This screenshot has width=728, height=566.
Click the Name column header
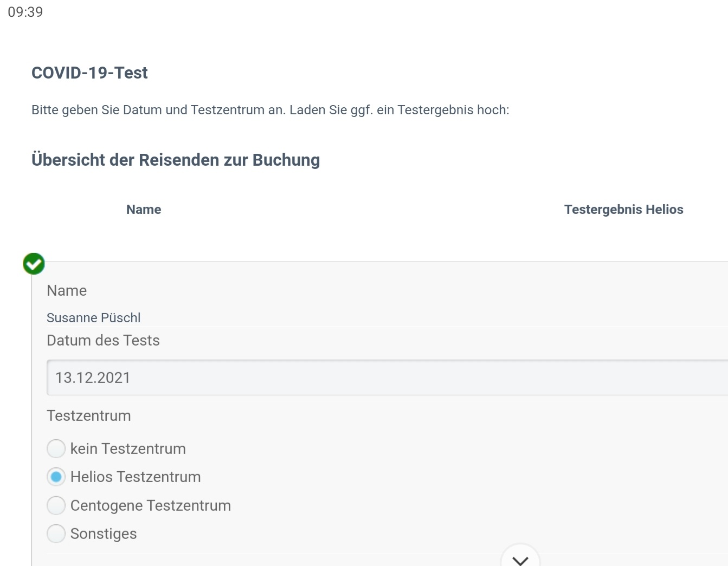click(x=144, y=210)
